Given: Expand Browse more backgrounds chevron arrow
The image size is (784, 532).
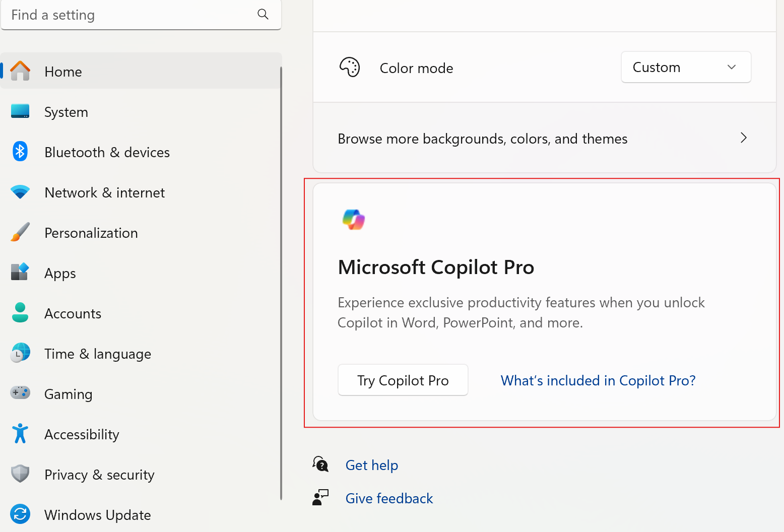Looking at the screenshot, I should (x=744, y=138).
